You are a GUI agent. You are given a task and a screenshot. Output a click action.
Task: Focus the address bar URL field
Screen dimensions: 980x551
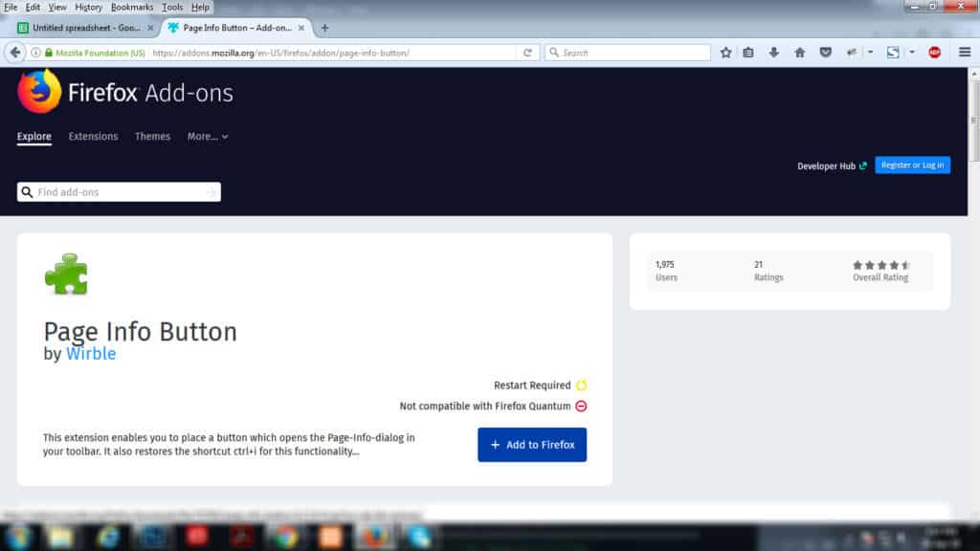(334, 53)
